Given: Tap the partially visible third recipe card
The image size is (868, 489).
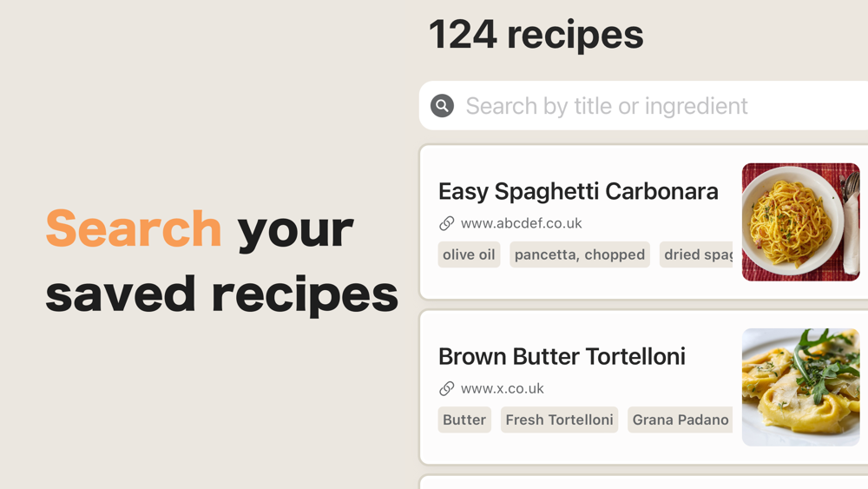Looking at the screenshot, I should click(644, 482).
